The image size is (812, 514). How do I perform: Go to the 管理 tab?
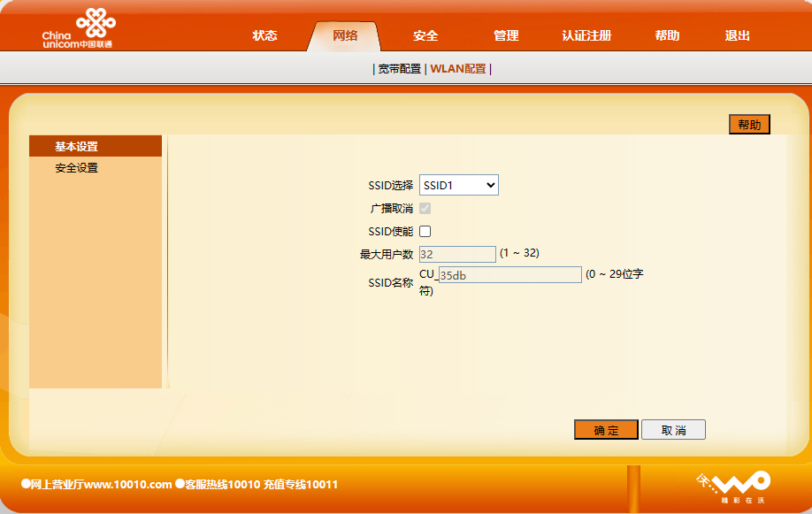(506, 36)
